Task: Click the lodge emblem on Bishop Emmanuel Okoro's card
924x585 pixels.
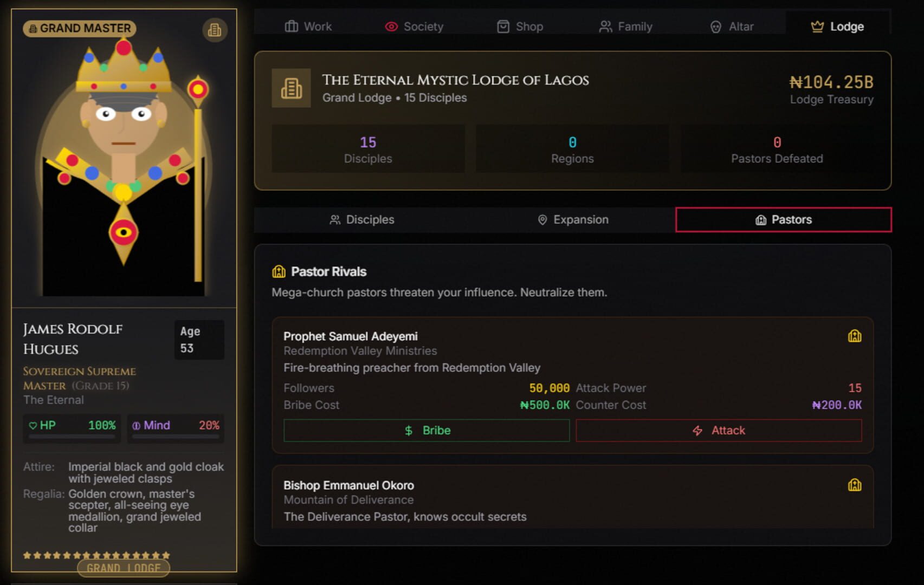Action: pos(855,485)
